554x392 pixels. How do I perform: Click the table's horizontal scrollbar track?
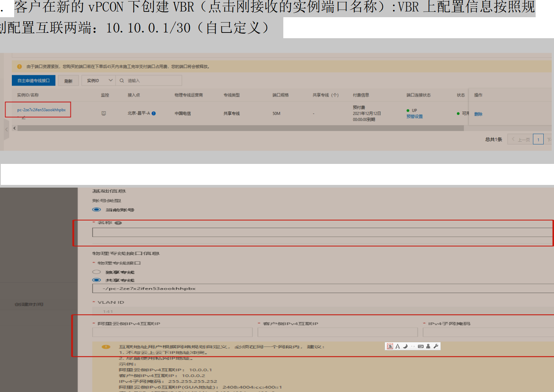click(241, 128)
